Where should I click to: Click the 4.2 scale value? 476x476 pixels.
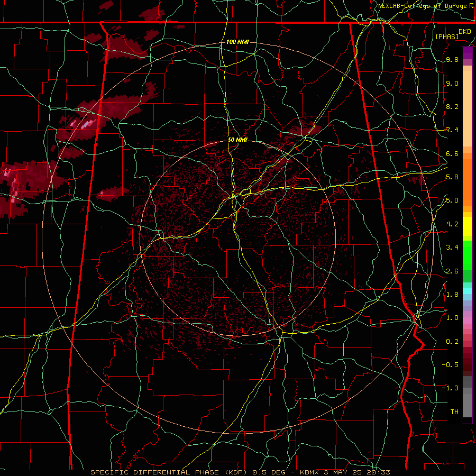[452, 224]
